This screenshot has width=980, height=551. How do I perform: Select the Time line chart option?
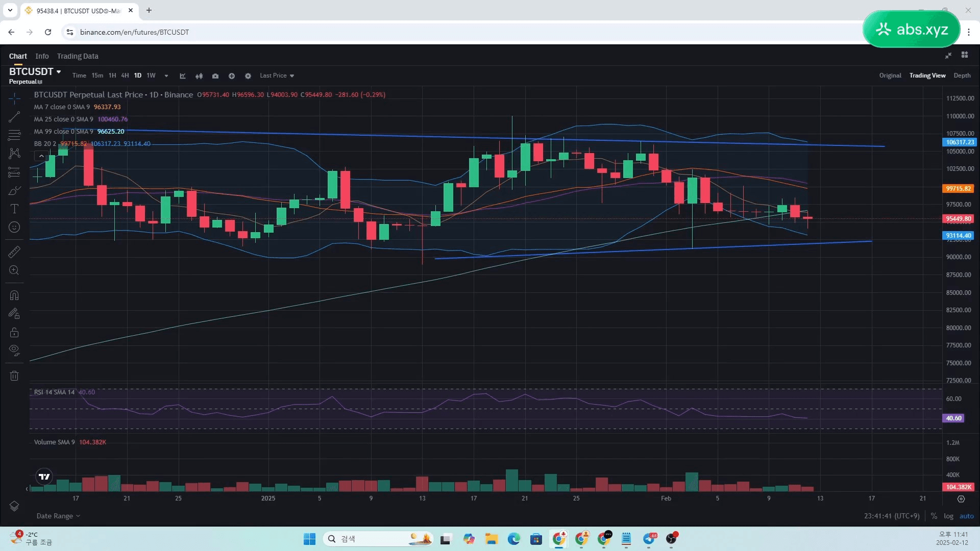pyautogui.click(x=79, y=76)
